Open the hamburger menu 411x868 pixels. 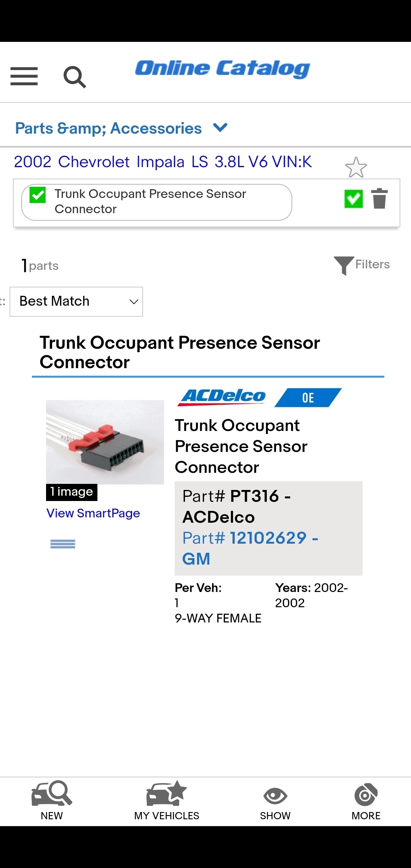click(x=24, y=76)
